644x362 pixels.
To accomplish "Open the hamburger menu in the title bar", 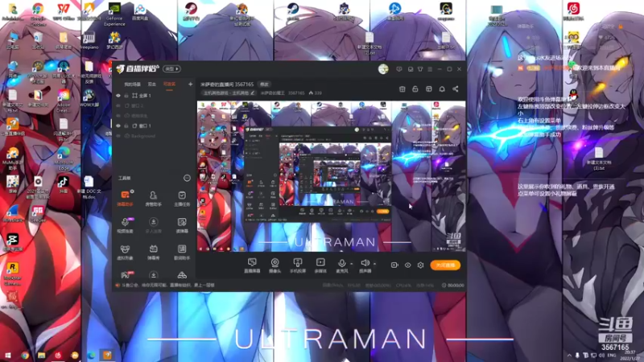I will pos(430,69).
